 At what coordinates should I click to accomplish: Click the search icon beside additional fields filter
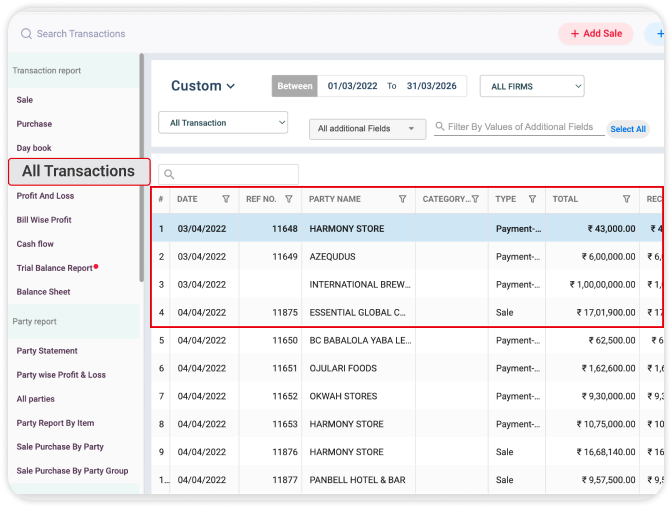click(440, 126)
